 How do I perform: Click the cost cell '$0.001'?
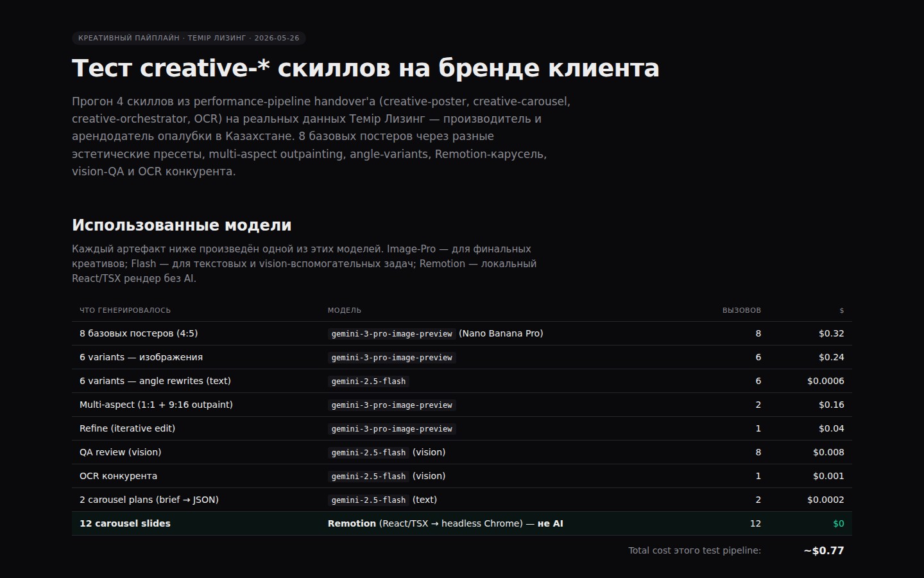point(828,476)
